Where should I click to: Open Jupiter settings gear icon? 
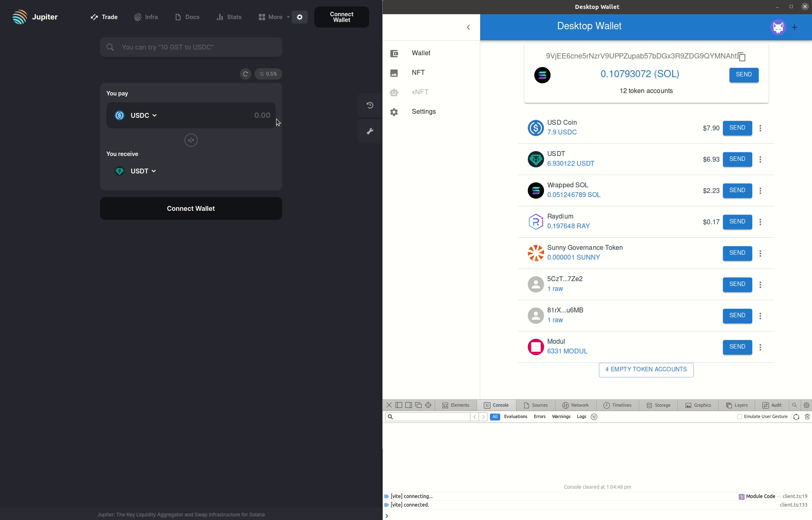[x=300, y=17]
